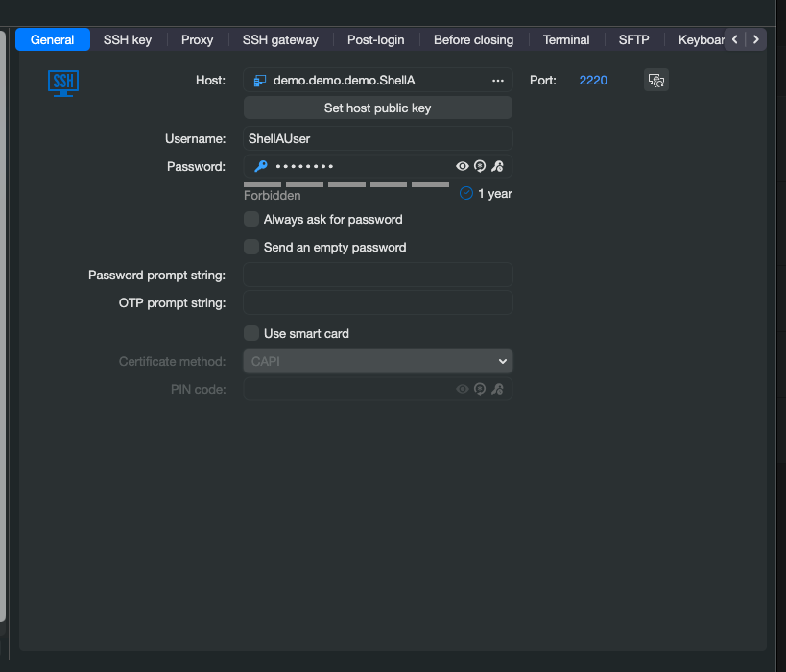Click the key icon in PIN code field
This screenshot has width=786, height=672.
497,389
